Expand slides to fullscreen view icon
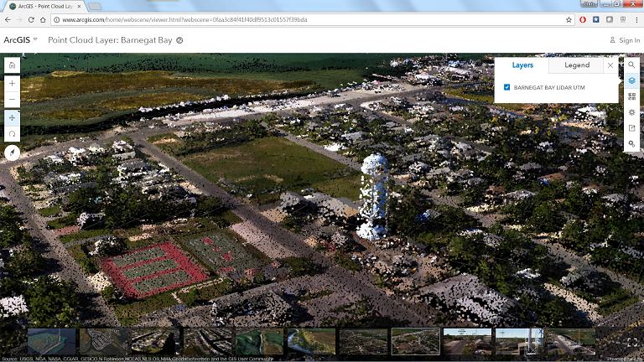 [x=632, y=342]
